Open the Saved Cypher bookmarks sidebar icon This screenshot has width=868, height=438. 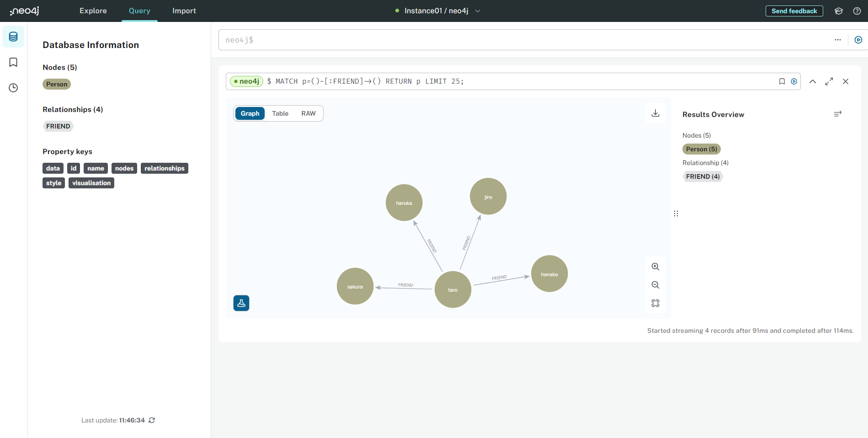pyautogui.click(x=13, y=62)
